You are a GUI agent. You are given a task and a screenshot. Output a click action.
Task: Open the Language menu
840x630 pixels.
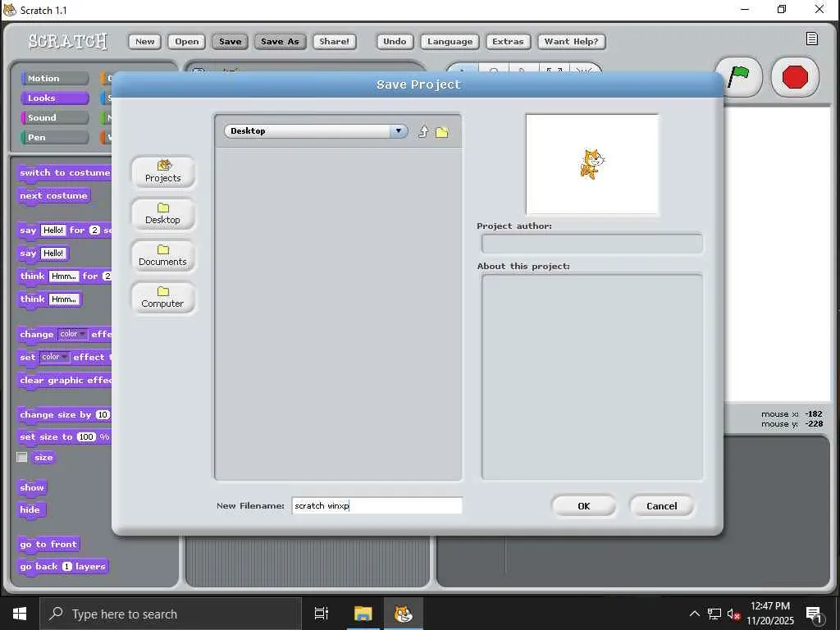(450, 41)
